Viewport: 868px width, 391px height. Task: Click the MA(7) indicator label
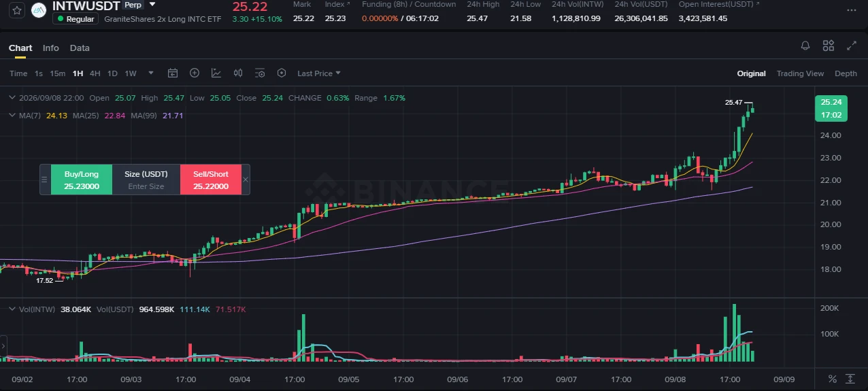pyautogui.click(x=29, y=116)
